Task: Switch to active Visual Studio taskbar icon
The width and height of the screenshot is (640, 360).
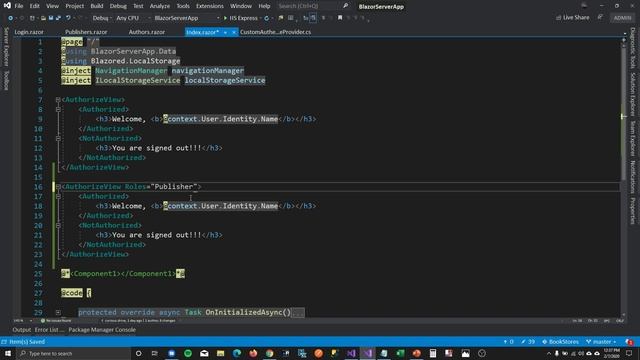Action: 368,353
